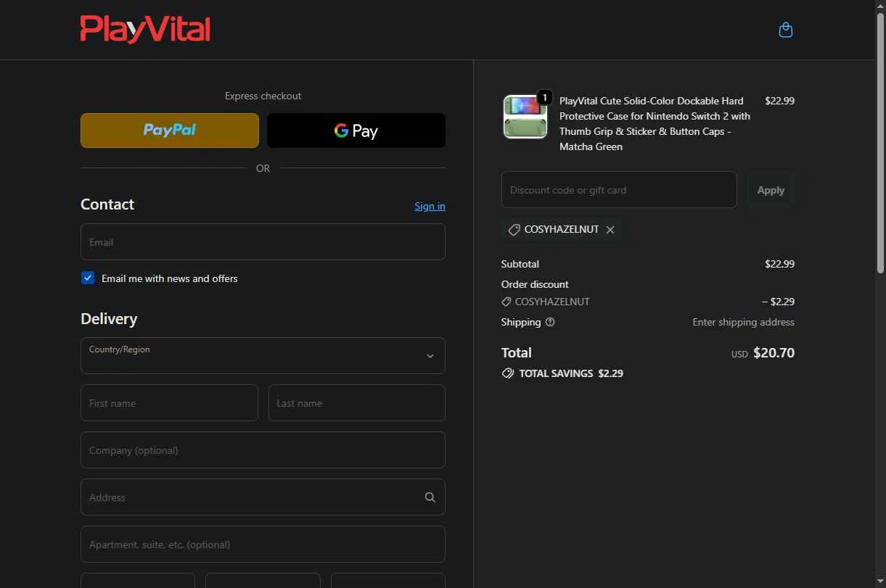Click the product title PlayVital Cute Solid-Color case
Image resolution: width=886 pixels, height=588 pixels.
(655, 123)
